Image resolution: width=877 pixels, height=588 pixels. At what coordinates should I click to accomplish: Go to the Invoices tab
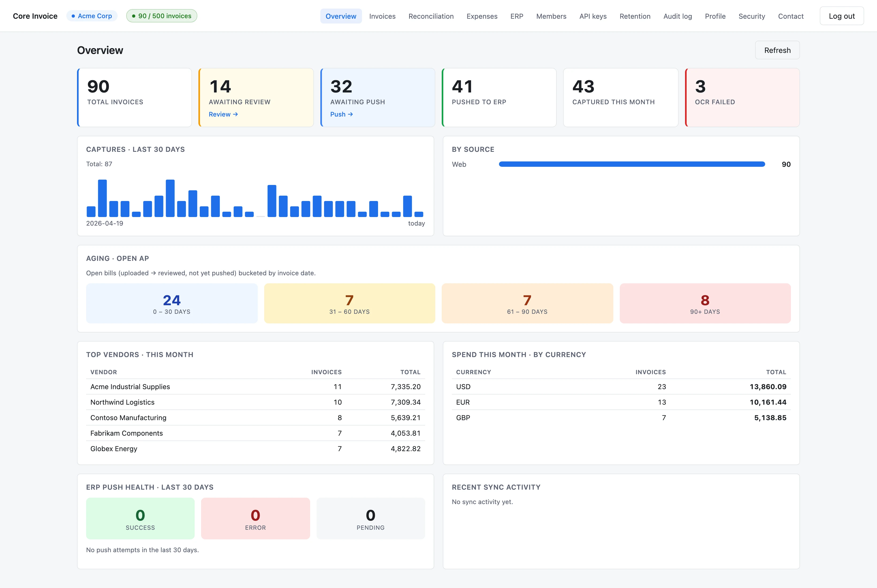click(382, 16)
